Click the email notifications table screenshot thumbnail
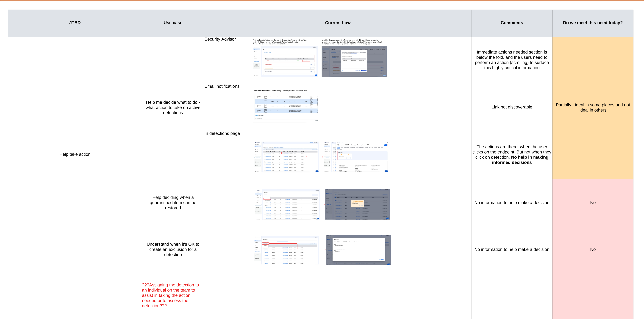The width and height of the screenshot is (644, 324). click(286, 105)
